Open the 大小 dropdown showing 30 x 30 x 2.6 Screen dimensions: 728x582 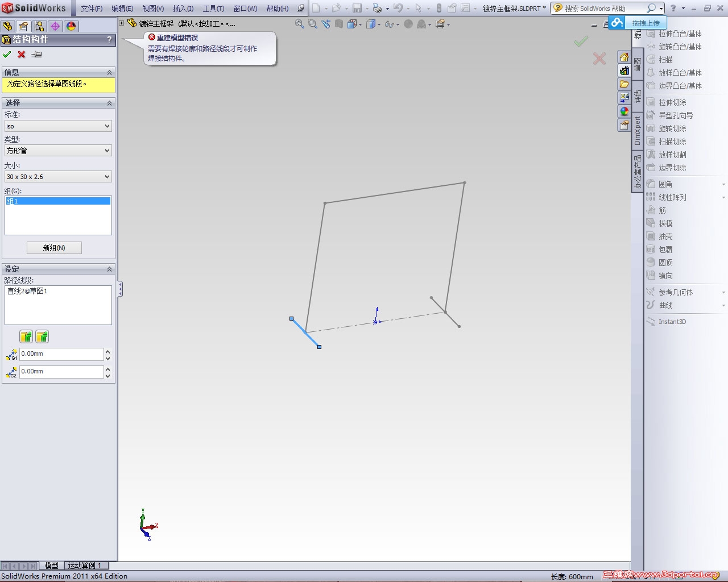(x=58, y=177)
